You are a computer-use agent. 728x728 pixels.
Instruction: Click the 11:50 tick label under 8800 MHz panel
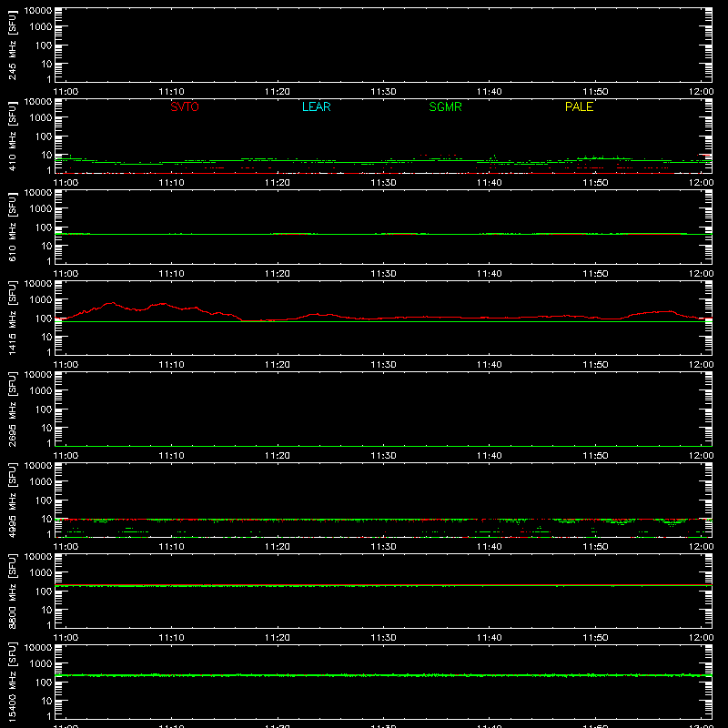coord(595,638)
